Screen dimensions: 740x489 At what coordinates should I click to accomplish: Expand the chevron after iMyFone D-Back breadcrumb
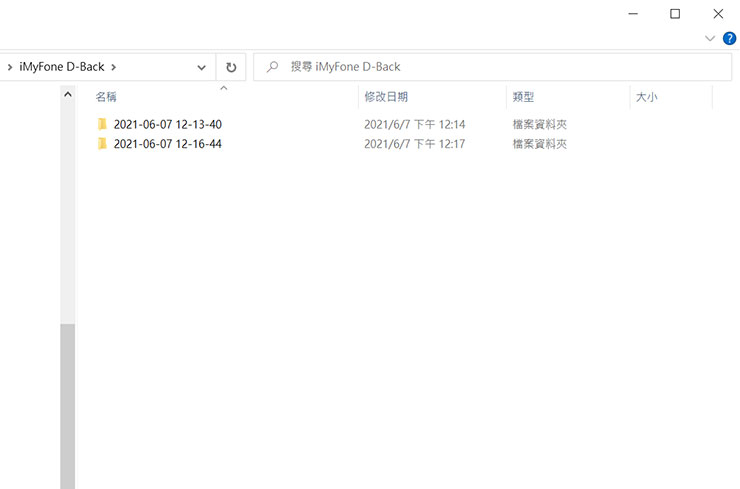(114, 67)
